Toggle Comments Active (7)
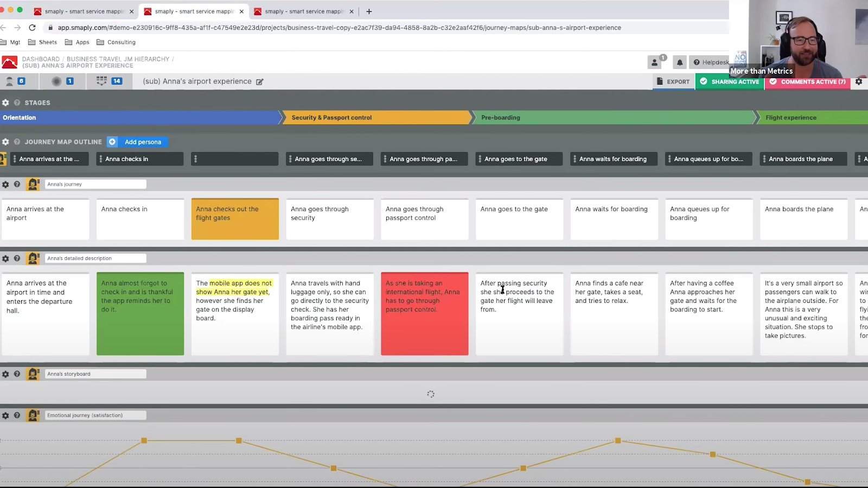The height and width of the screenshot is (488, 868). coord(807,81)
